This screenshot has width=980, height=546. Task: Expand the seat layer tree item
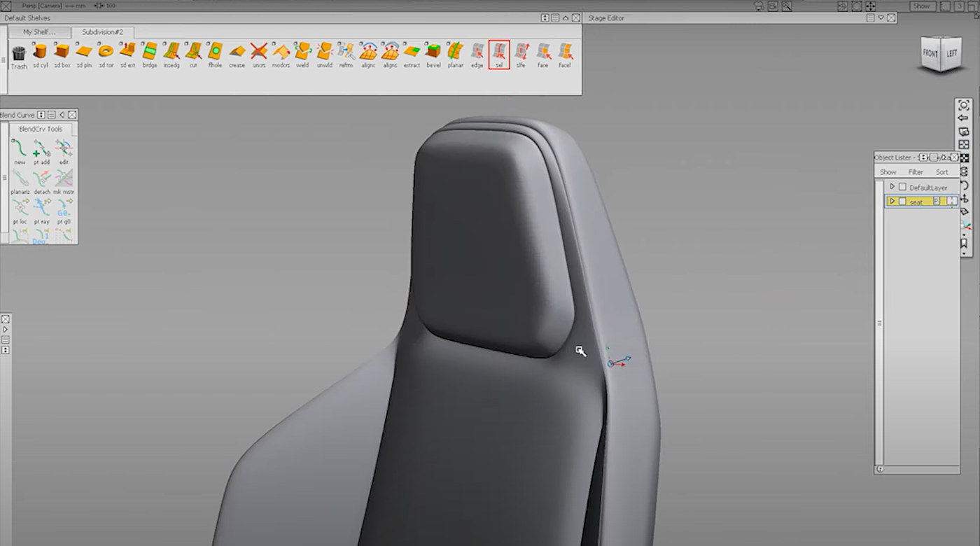[x=892, y=202]
